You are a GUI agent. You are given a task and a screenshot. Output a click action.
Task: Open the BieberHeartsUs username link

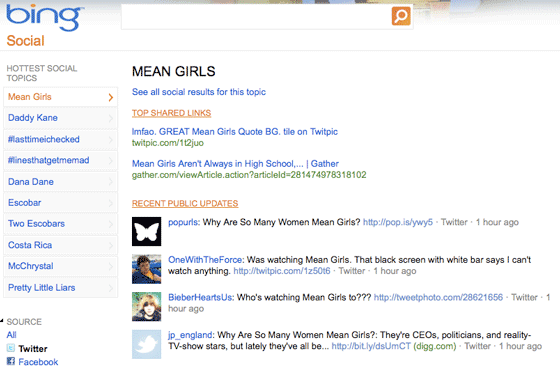200,297
